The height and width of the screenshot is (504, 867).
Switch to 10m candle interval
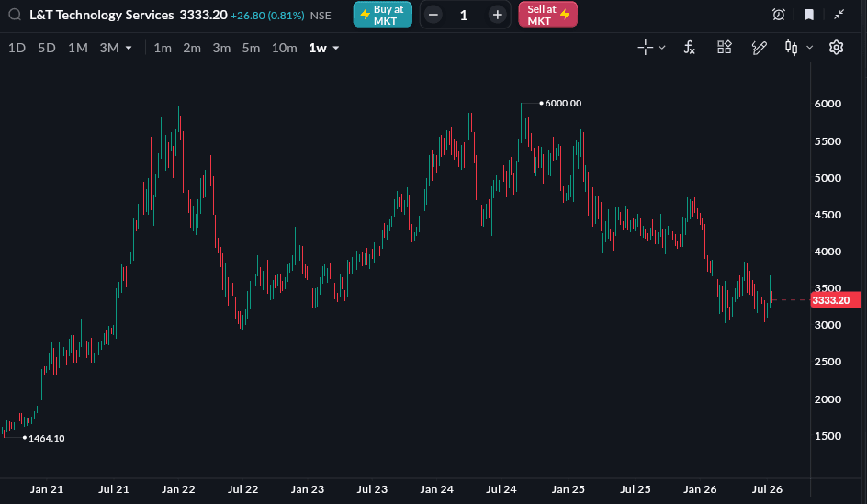284,48
